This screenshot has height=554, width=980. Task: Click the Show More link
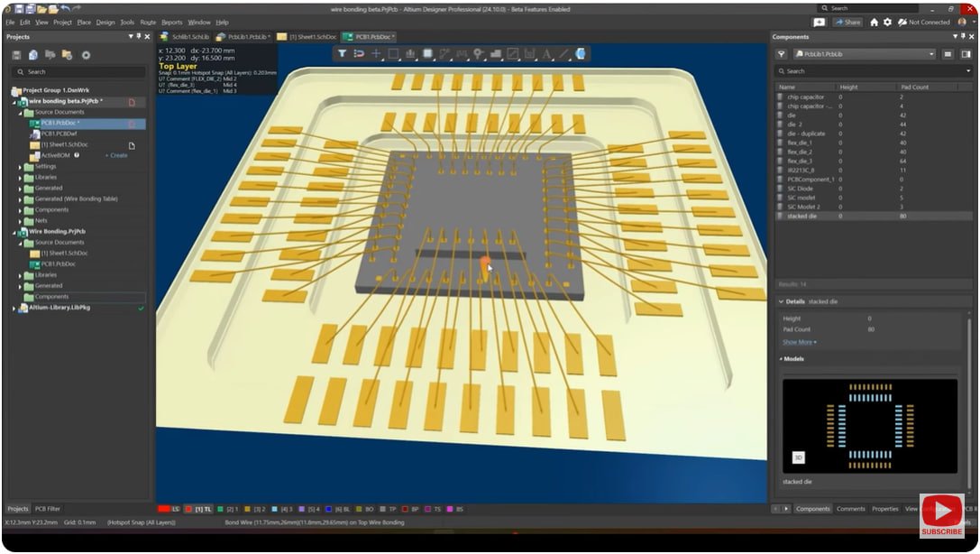click(800, 342)
